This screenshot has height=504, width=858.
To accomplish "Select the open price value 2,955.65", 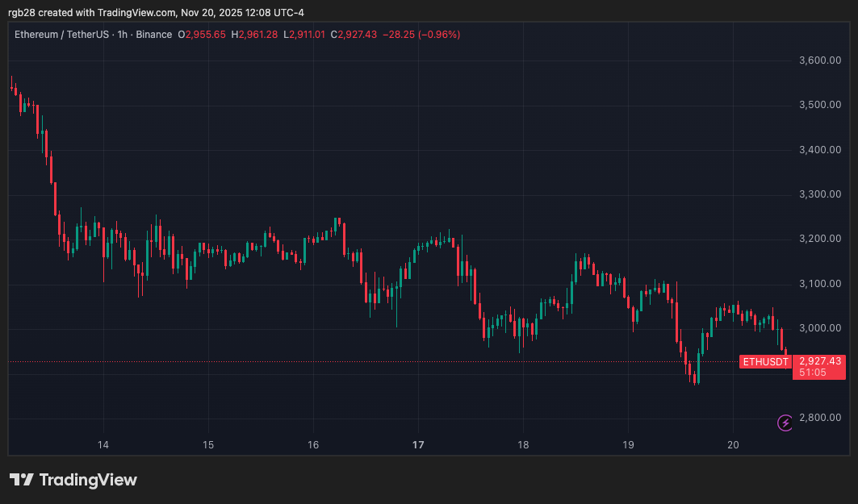I will (205, 35).
